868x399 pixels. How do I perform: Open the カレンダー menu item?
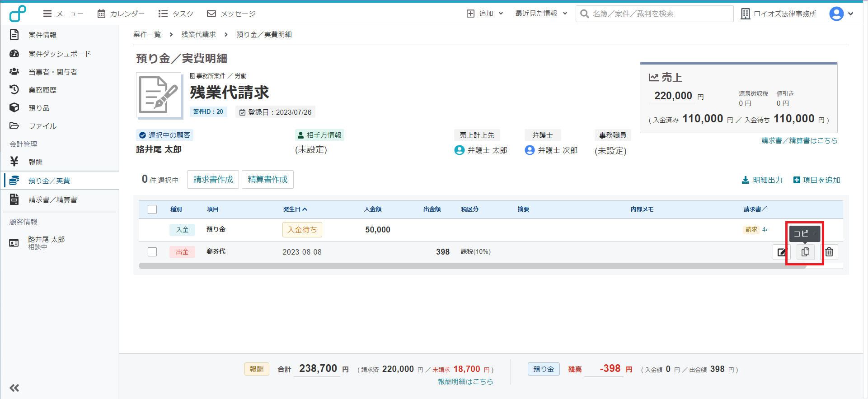(x=121, y=14)
